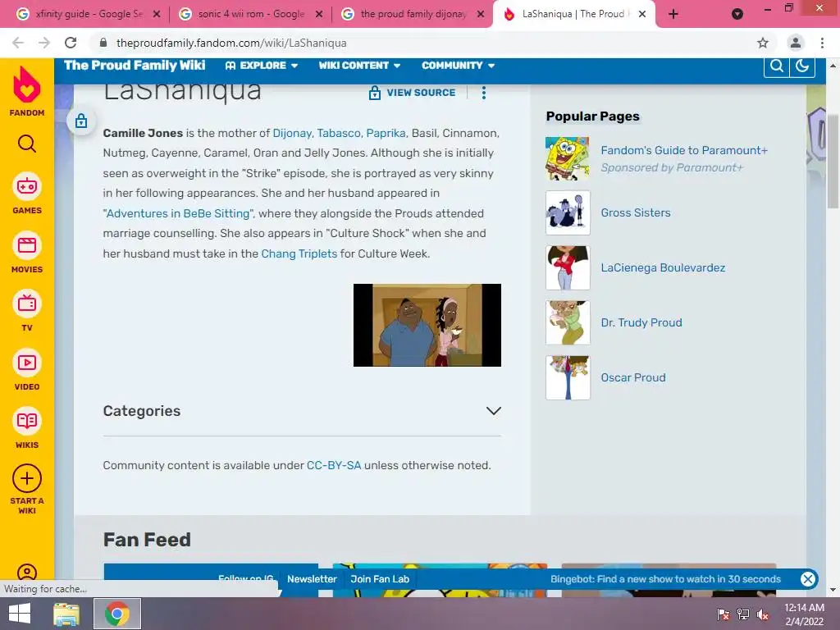Click the Start a Wiki plus icon

pos(27,478)
